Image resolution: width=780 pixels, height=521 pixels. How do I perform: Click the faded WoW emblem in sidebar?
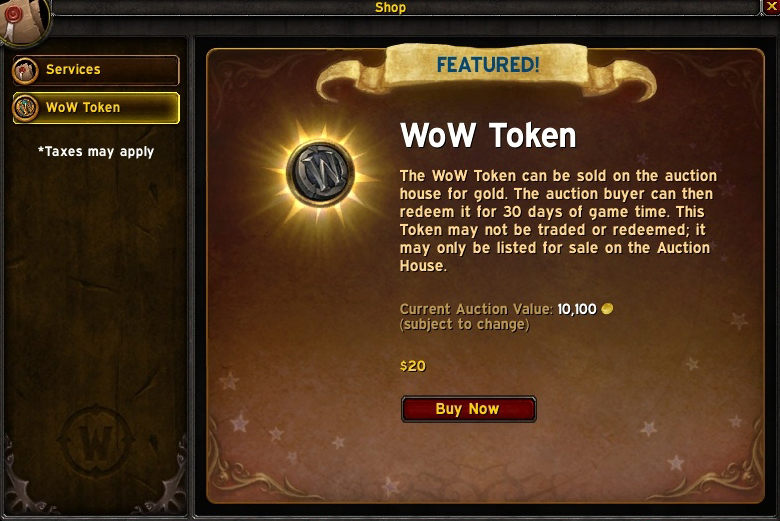pos(96,441)
